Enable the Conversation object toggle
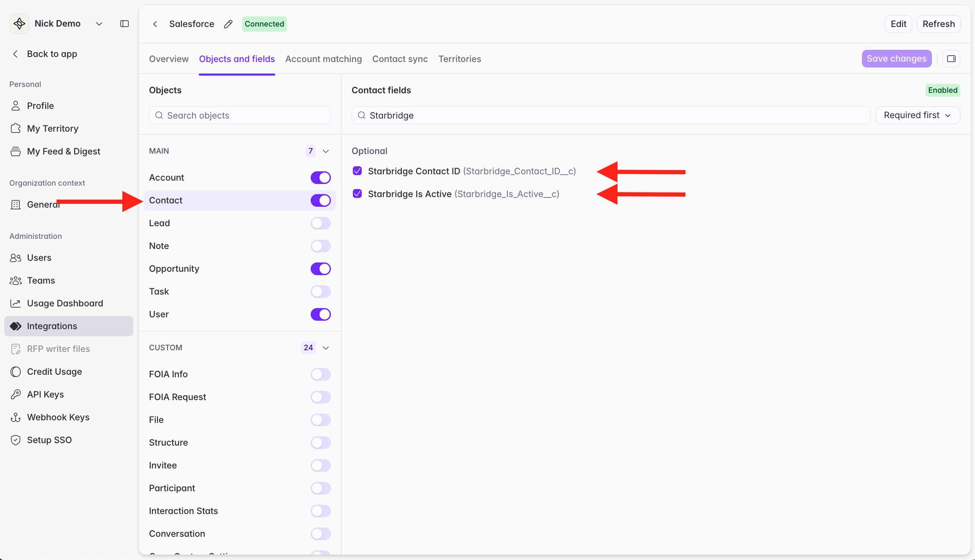 pos(321,534)
